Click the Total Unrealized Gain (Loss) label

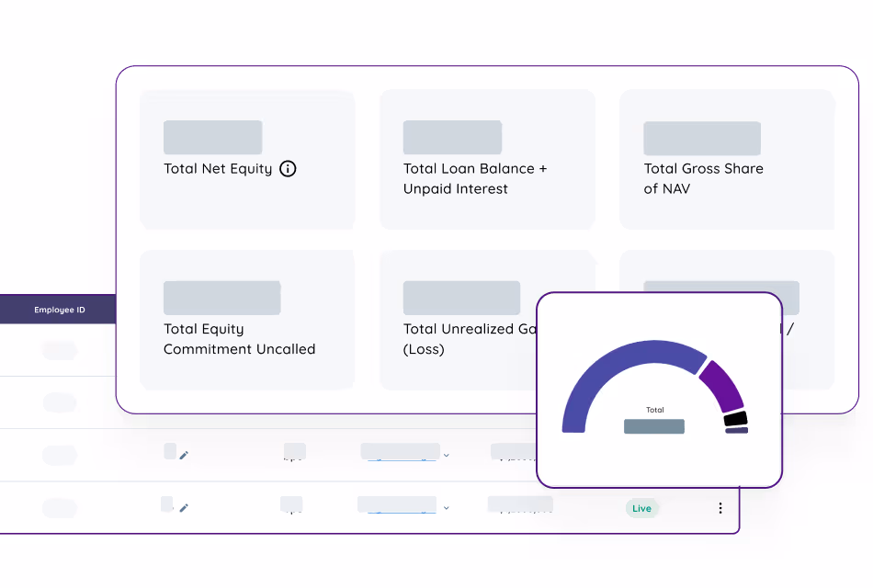tap(470, 339)
